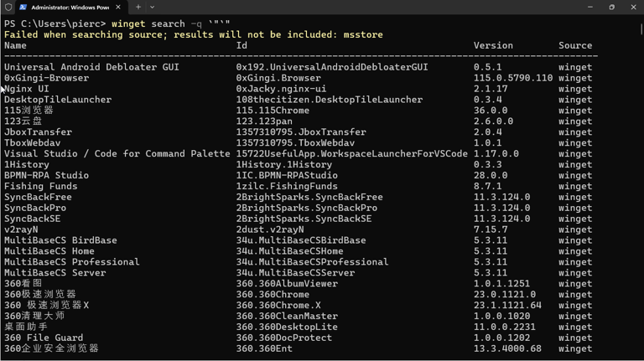The image size is (644, 361).
Task: Click the 2dust.v2rayN package id
Action: pyautogui.click(x=270, y=229)
